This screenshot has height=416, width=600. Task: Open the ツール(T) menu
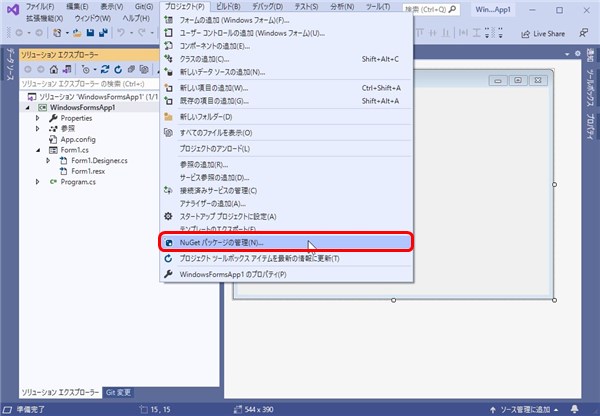[x=378, y=7]
